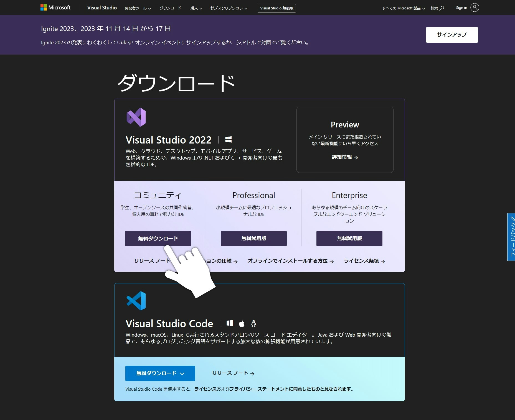Open the ライセンス条項 link
515x420 pixels.
pos(364,261)
